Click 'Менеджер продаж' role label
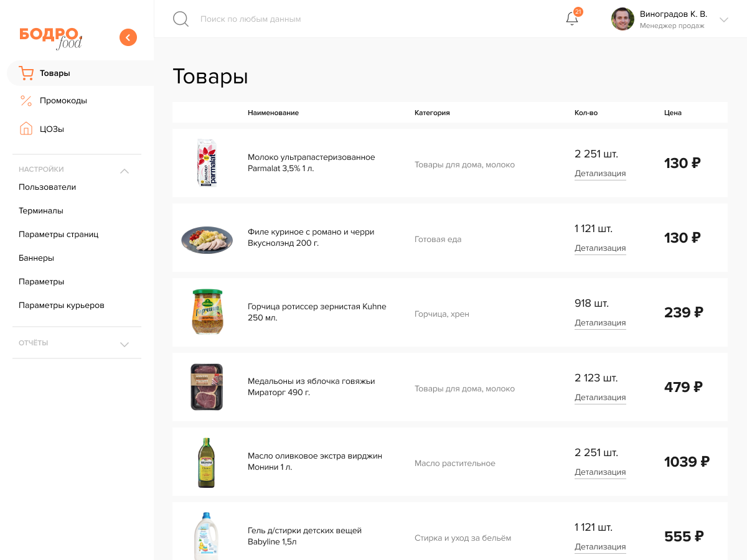The width and height of the screenshot is (747, 560). (x=672, y=26)
